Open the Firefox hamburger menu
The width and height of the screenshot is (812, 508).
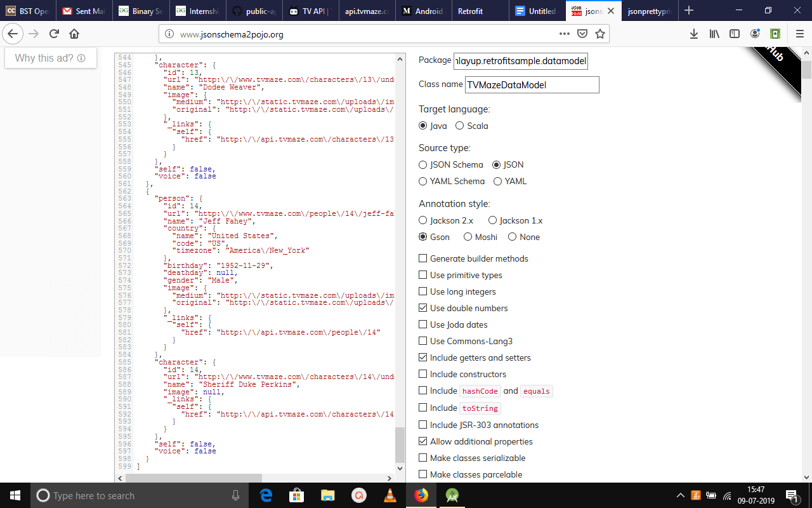click(799, 34)
